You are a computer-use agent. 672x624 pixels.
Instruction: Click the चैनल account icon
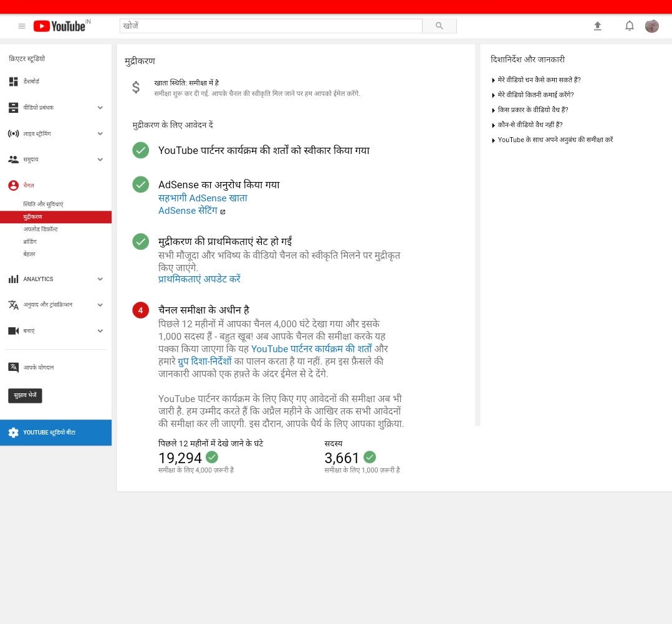tap(13, 185)
